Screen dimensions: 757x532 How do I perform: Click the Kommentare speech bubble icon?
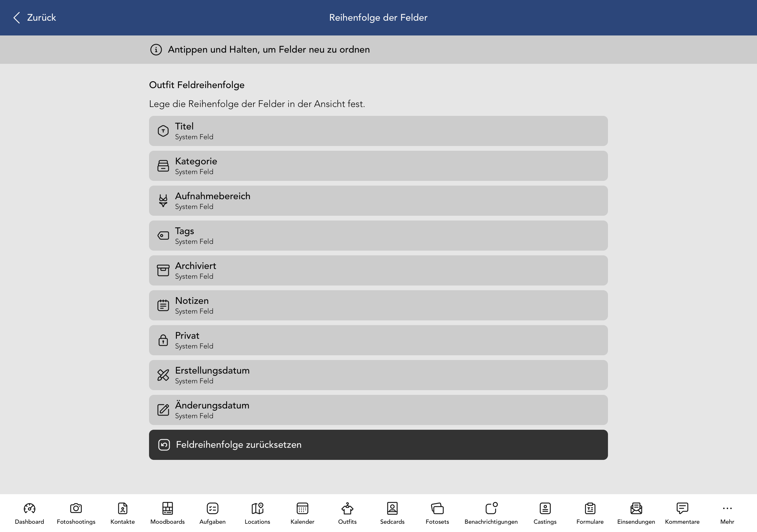(x=682, y=509)
